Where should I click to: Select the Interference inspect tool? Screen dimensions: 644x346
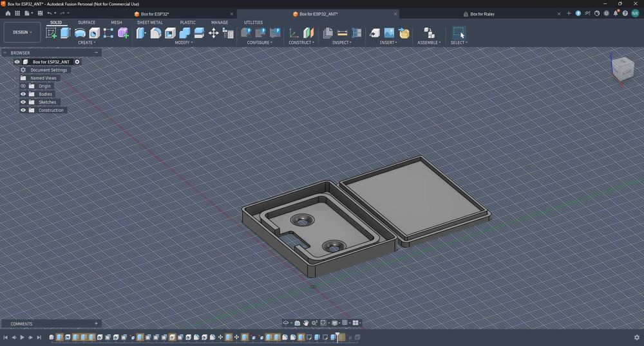click(357, 33)
